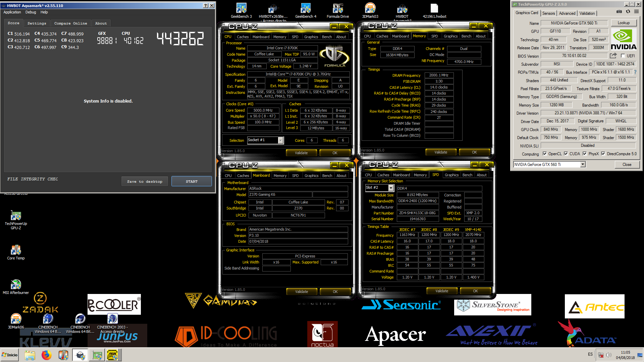644x362 pixels.
Task: Click the ES language indicator on taskbar
Action: tap(590, 354)
